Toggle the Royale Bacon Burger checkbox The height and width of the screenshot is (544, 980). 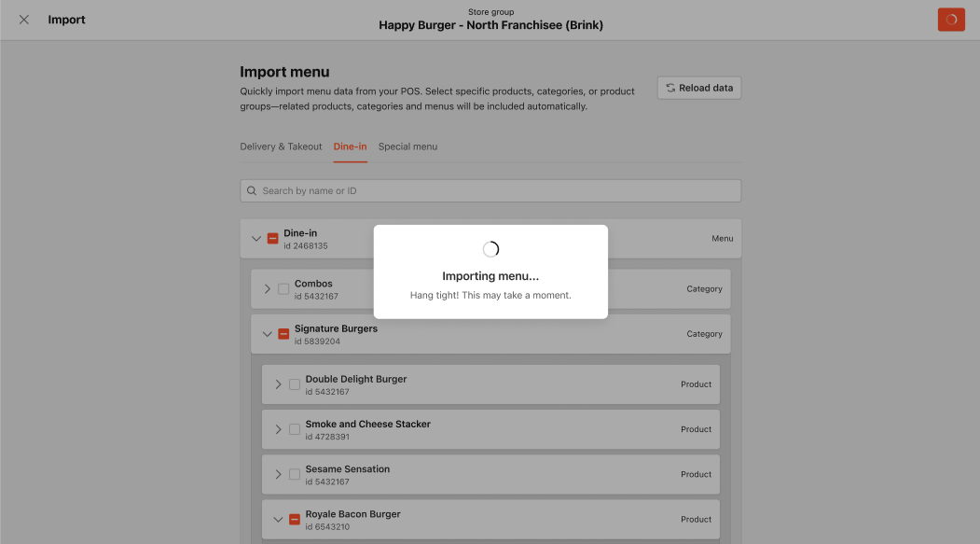pos(295,520)
